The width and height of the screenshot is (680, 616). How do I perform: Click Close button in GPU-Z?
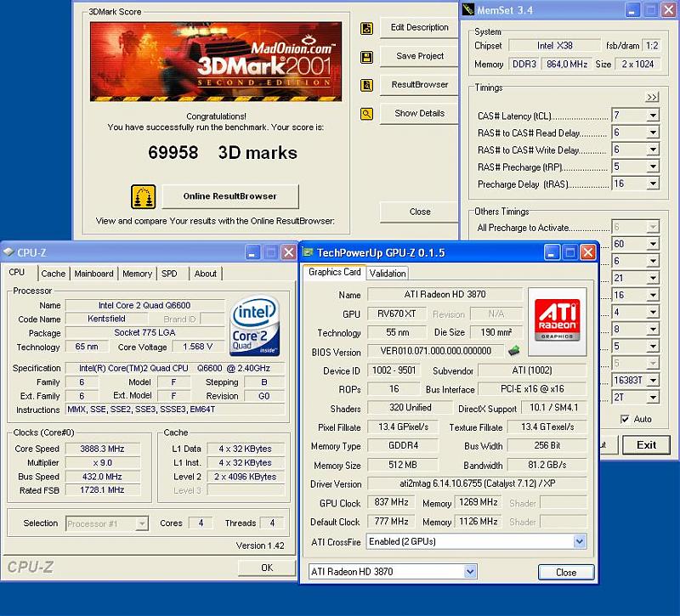566,572
